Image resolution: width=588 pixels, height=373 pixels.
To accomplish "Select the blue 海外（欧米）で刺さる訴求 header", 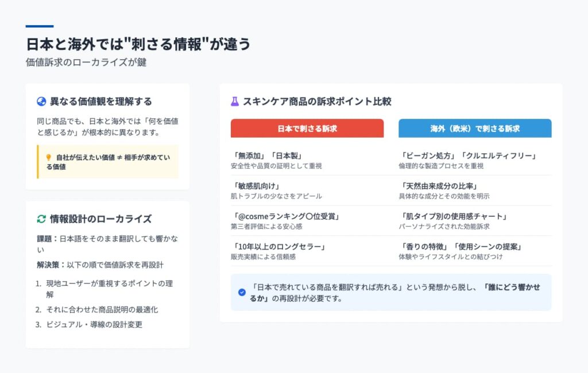I will pos(475,128).
